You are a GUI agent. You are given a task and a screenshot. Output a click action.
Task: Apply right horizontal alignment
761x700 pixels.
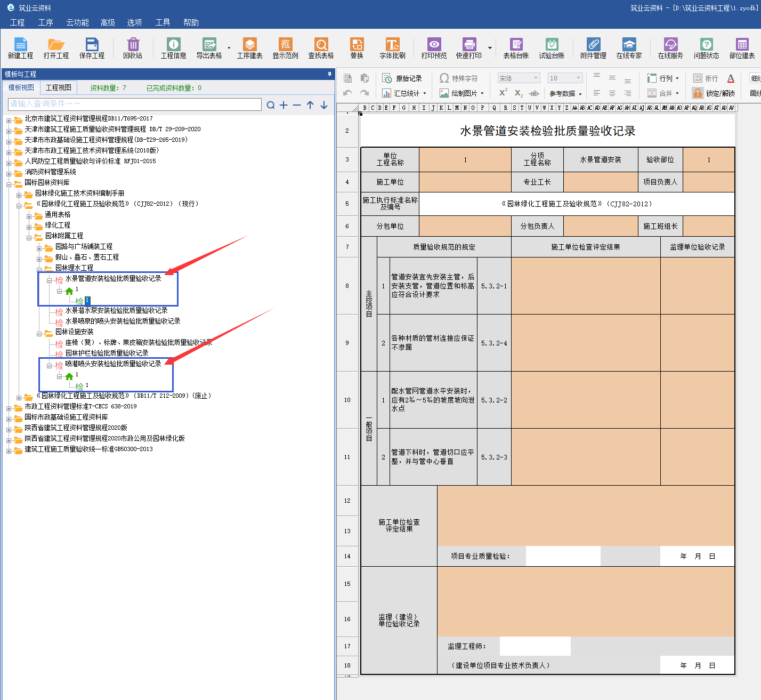tap(628, 93)
